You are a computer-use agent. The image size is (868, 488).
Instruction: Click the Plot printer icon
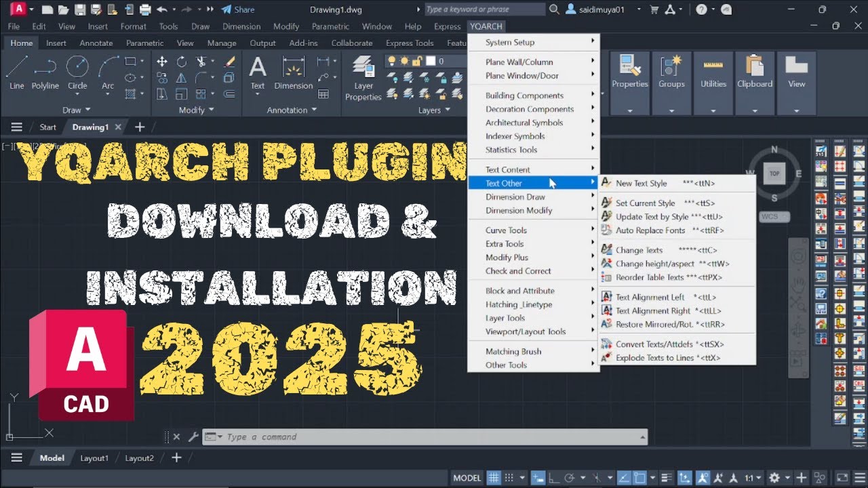tap(144, 9)
